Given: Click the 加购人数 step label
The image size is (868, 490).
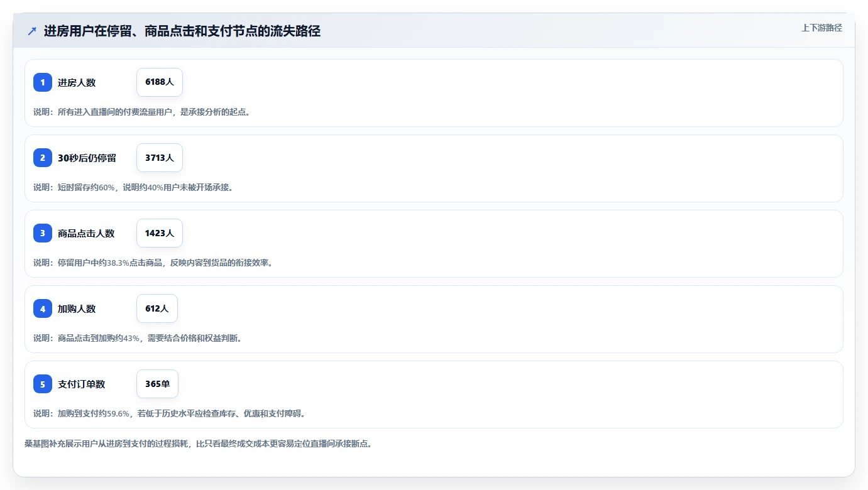Looking at the screenshot, I should pos(77,308).
